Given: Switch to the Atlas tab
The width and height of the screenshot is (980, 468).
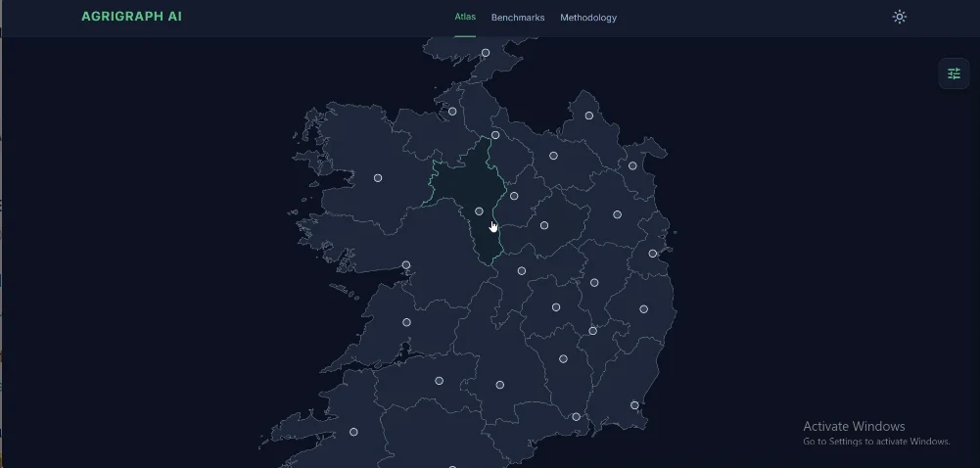Looking at the screenshot, I should coord(465,17).
